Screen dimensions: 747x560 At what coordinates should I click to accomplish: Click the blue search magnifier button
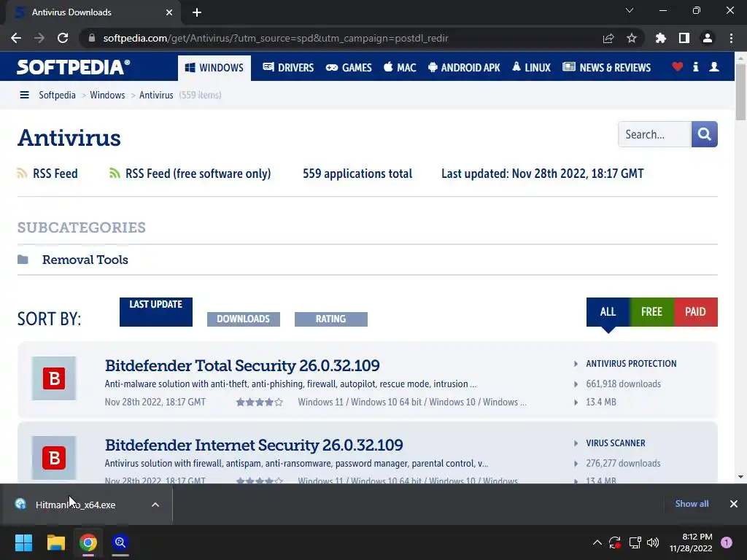coord(704,134)
